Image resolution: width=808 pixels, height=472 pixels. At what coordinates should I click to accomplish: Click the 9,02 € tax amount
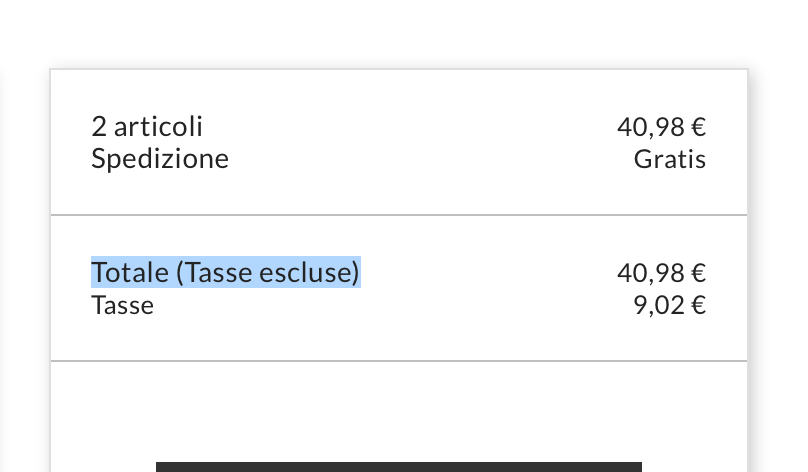pyautogui.click(x=669, y=305)
